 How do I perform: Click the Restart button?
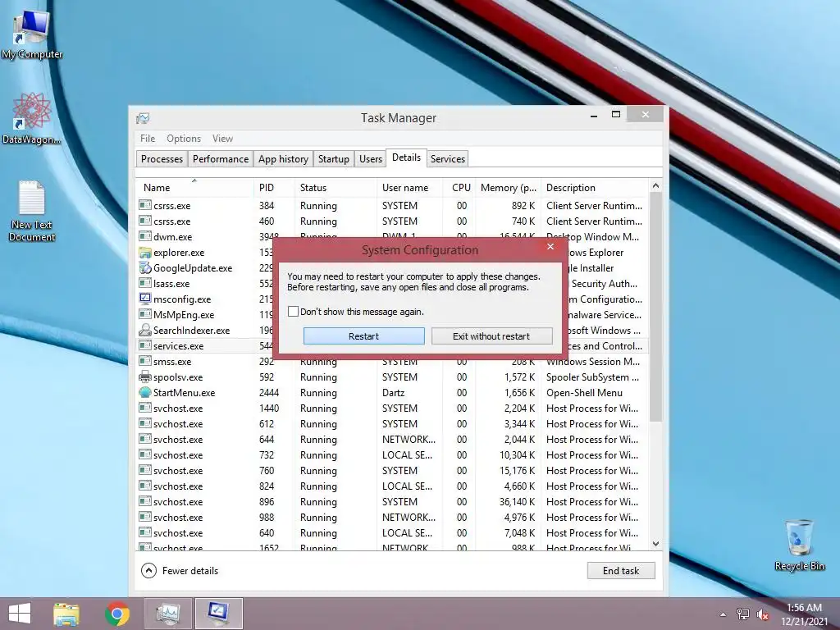point(363,336)
